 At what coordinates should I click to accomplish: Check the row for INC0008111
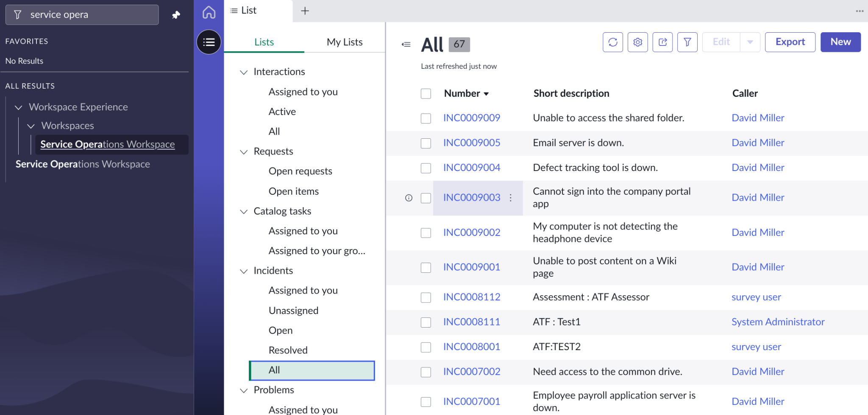pos(426,322)
